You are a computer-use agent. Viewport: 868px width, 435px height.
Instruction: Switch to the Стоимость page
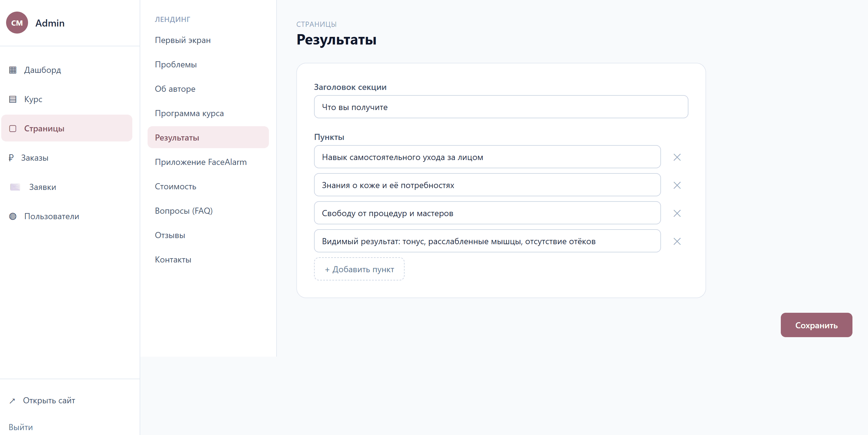[208, 186]
